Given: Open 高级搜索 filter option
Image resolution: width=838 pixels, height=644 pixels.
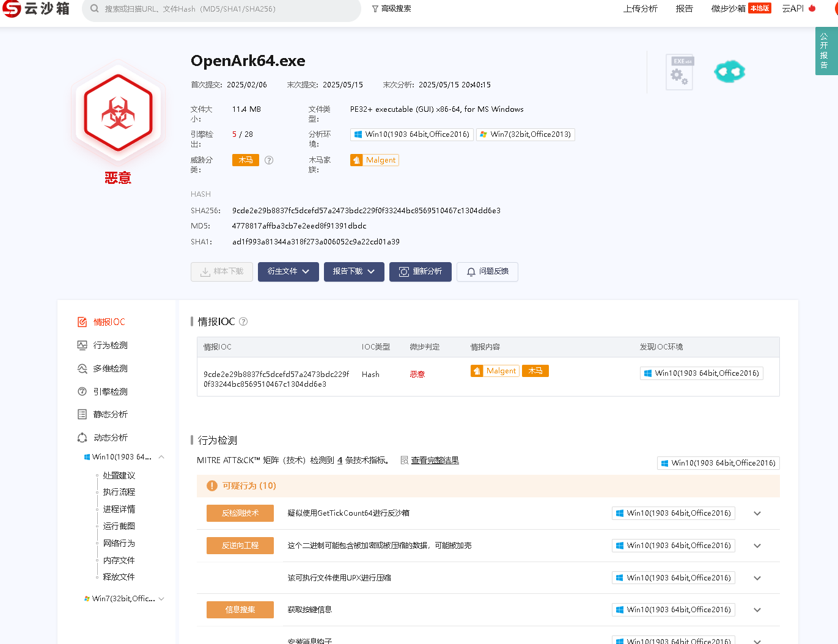Looking at the screenshot, I should point(391,9).
